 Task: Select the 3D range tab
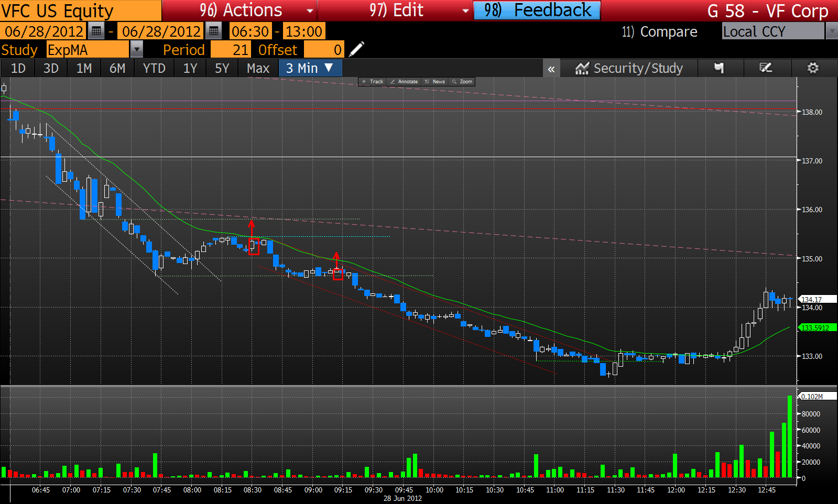[51, 68]
